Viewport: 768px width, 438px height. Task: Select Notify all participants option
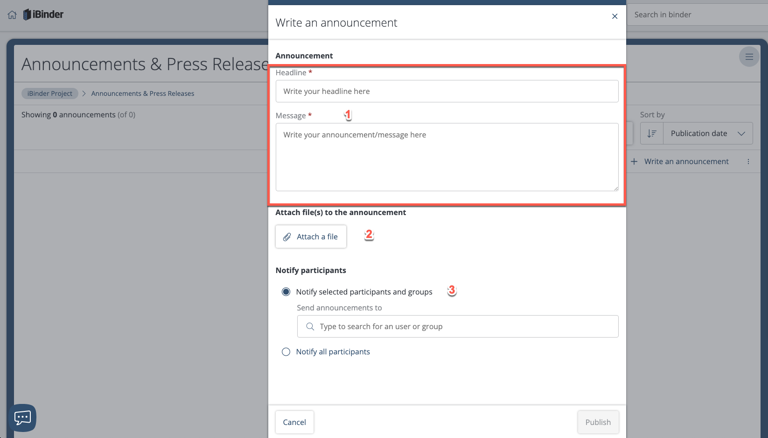click(x=286, y=352)
